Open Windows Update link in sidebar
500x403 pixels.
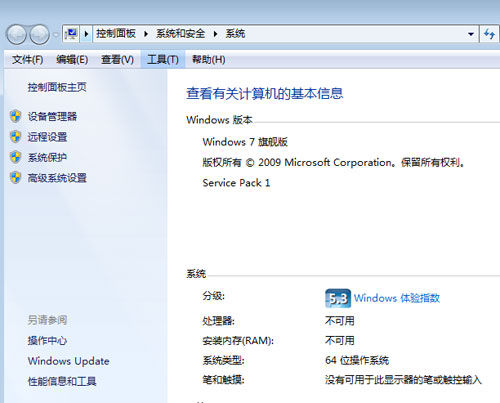tap(69, 361)
